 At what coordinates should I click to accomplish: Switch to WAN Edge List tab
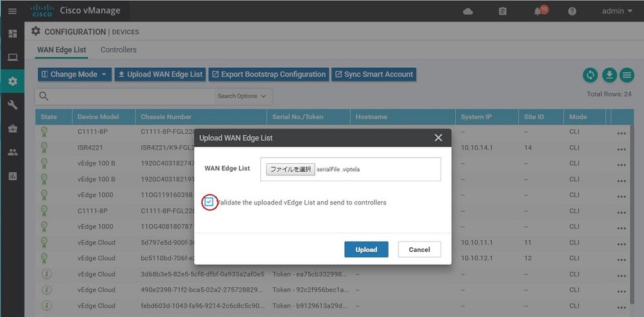pyautogui.click(x=62, y=50)
